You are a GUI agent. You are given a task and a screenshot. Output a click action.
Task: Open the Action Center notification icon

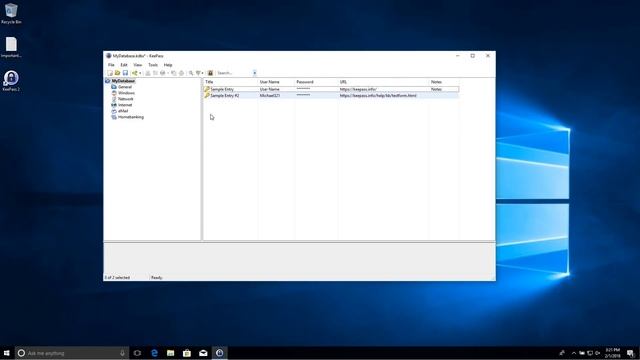[631, 353]
